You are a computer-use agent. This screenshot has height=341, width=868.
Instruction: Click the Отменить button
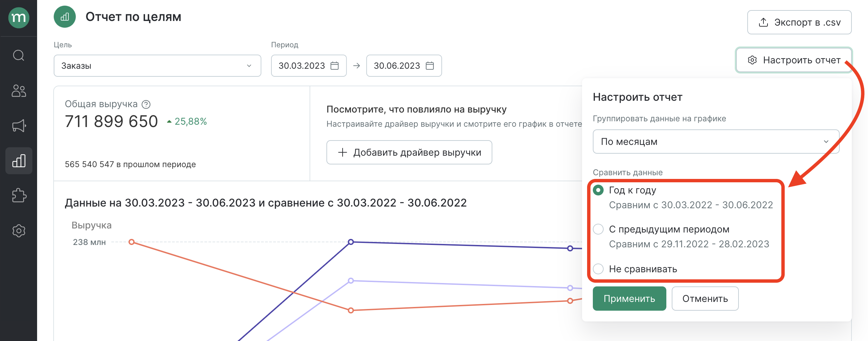tap(705, 299)
